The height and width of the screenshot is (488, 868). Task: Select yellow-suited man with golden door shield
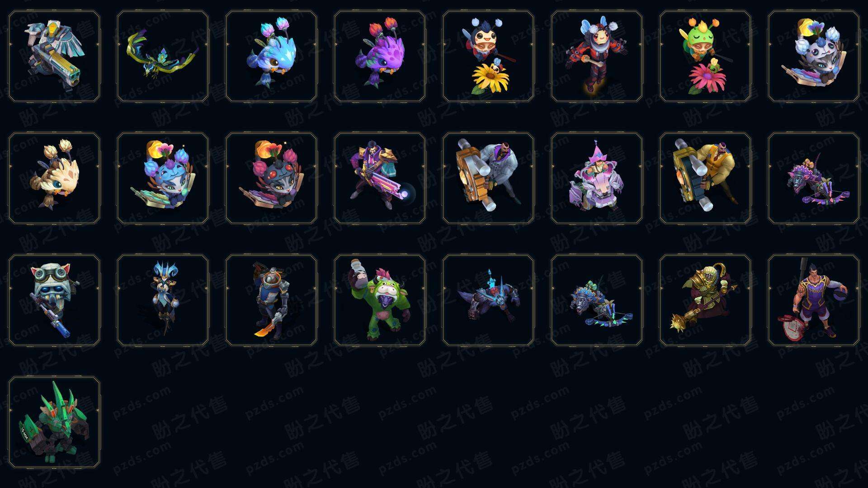[x=705, y=178]
